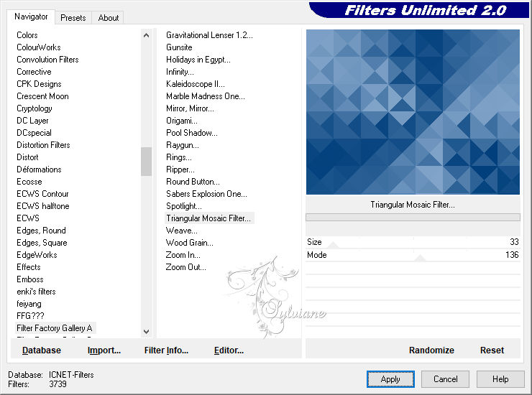Select the FFG??? category
Image resolution: width=532 pixels, height=395 pixels.
tap(30, 316)
